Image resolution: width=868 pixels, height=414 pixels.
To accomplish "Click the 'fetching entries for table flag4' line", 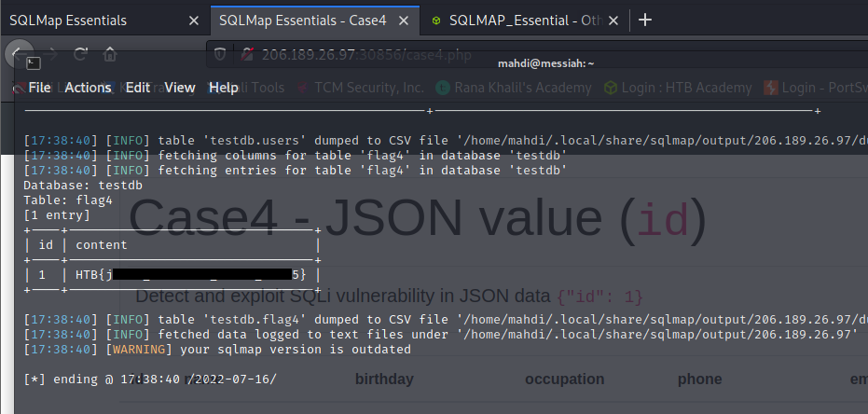I will [295, 171].
